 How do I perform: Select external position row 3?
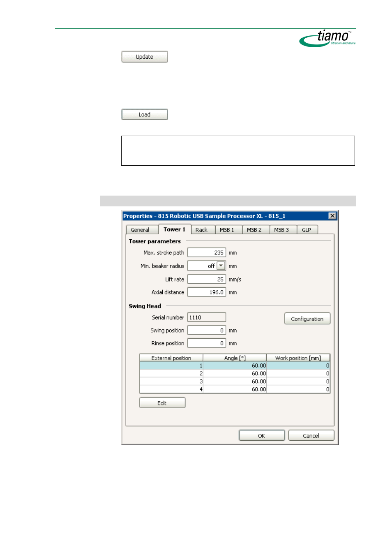click(x=235, y=382)
